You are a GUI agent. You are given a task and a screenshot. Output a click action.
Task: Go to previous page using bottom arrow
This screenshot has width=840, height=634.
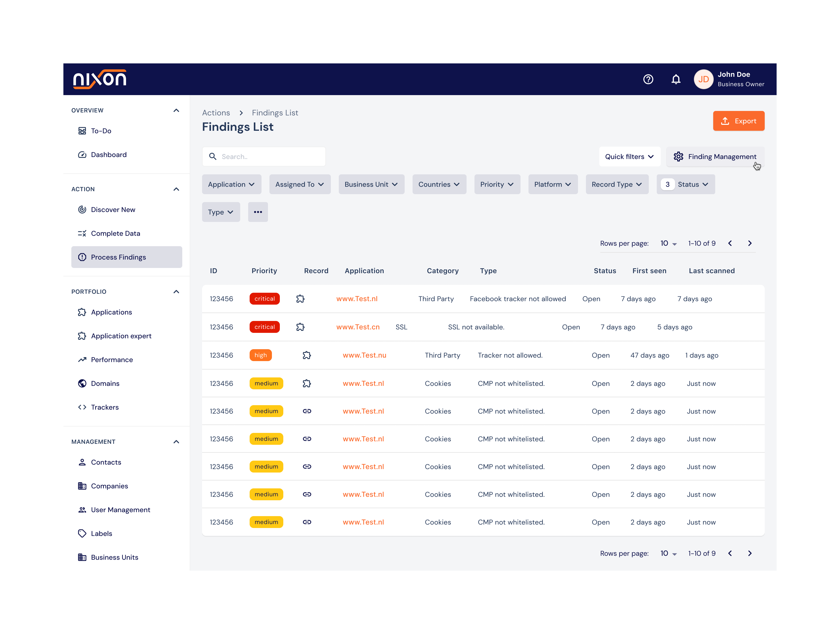730,553
